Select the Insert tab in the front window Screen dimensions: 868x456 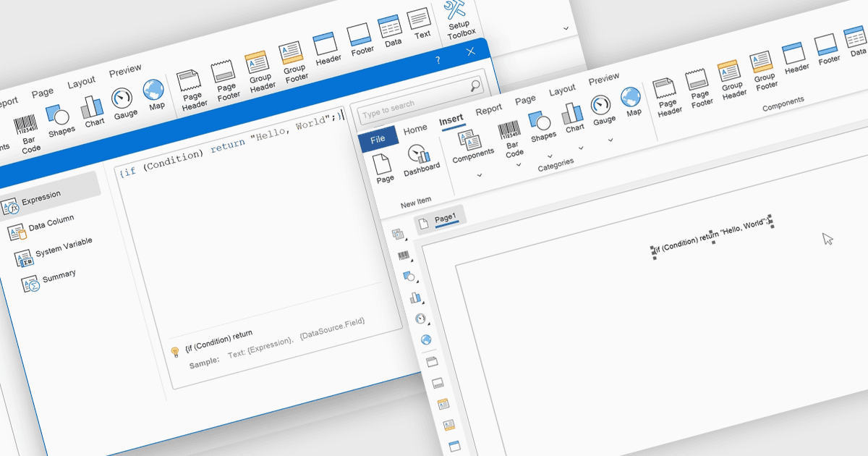pos(451,119)
